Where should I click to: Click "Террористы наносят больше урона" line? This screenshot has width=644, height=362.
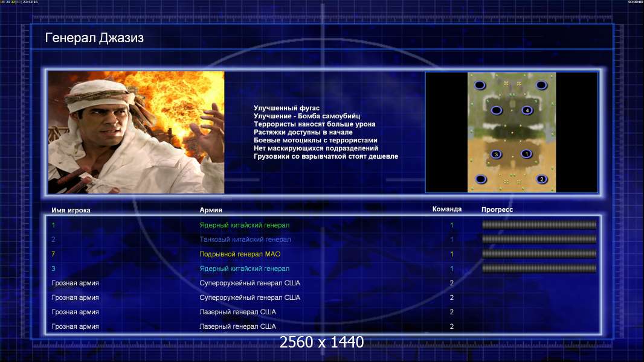(314, 124)
